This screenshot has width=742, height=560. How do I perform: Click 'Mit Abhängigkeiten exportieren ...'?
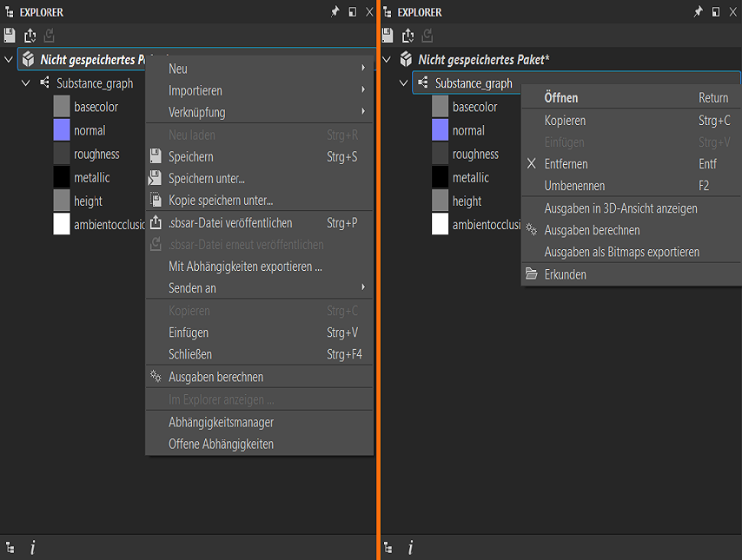pos(245,267)
